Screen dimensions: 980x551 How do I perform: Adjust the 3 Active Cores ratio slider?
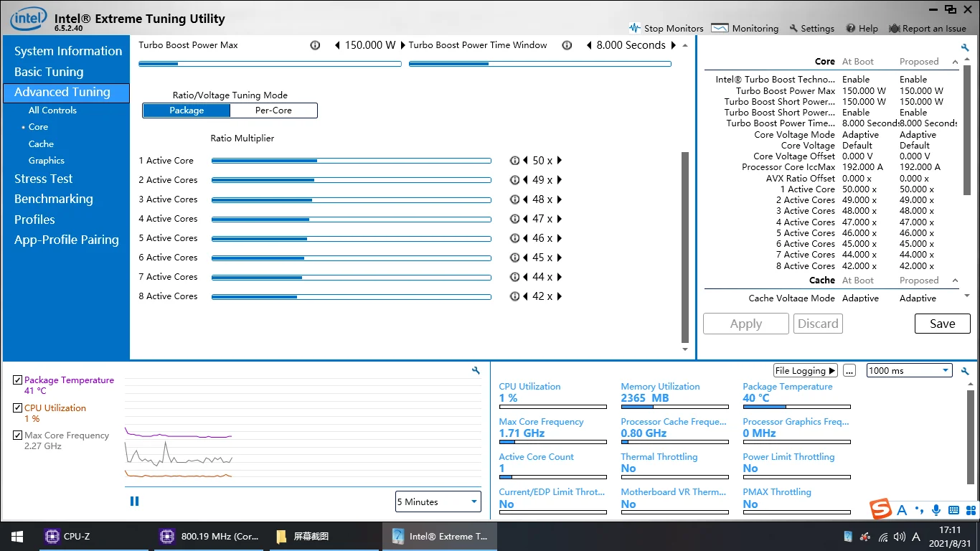coord(352,199)
